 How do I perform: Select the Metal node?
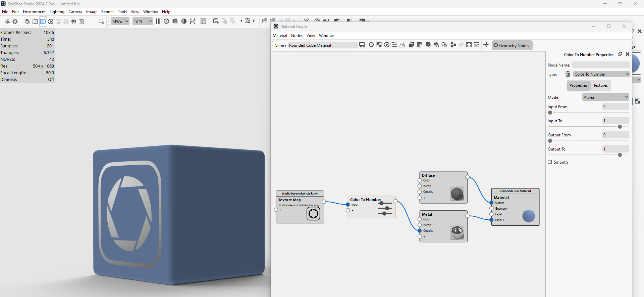point(443,226)
